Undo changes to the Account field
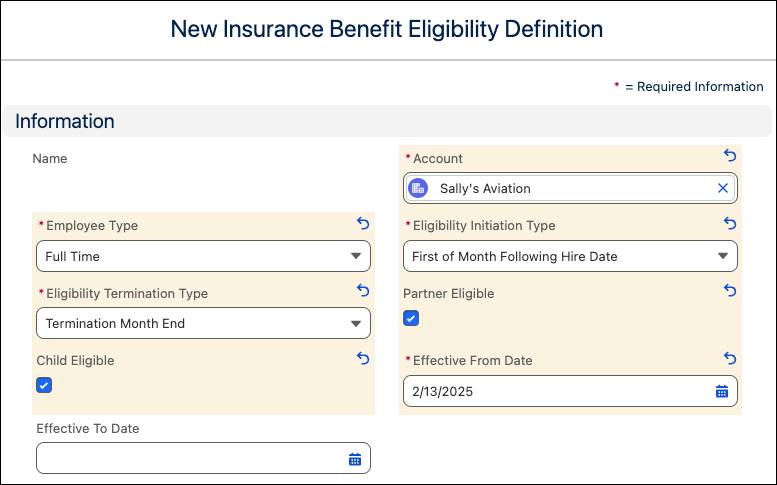Screen dimensions: 777x485 (730, 156)
